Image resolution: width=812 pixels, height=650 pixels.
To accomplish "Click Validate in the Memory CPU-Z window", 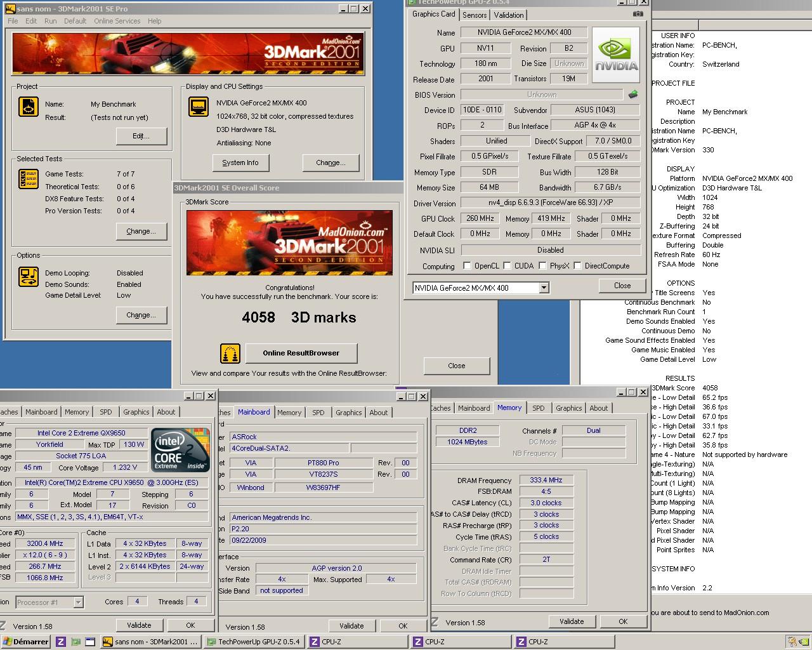I will click(x=572, y=621).
